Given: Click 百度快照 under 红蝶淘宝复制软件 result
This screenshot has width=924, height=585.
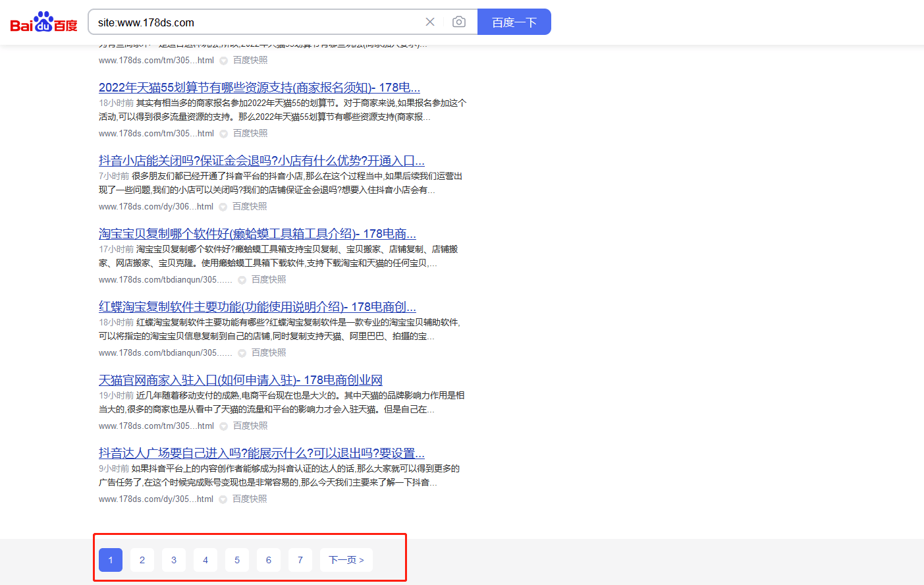Looking at the screenshot, I should click(269, 352).
